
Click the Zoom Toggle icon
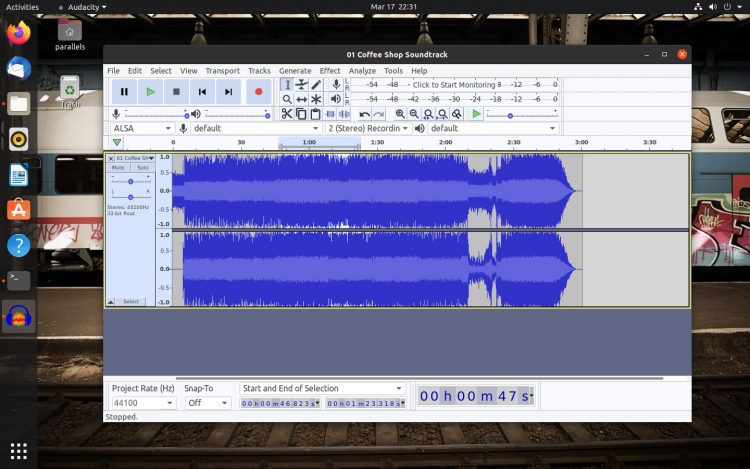click(457, 114)
